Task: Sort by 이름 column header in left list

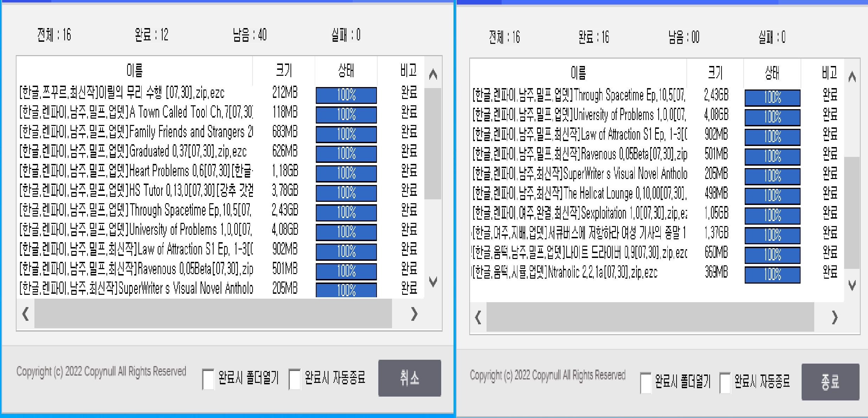Action: pos(135,71)
